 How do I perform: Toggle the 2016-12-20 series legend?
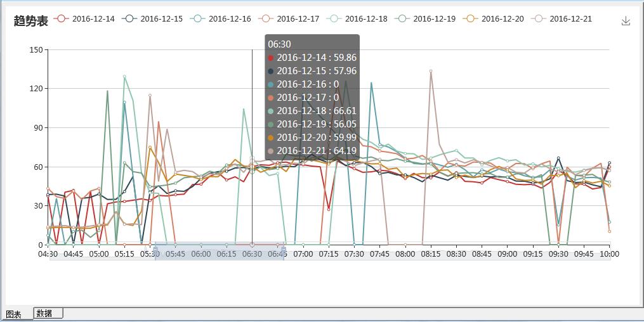(x=493, y=18)
